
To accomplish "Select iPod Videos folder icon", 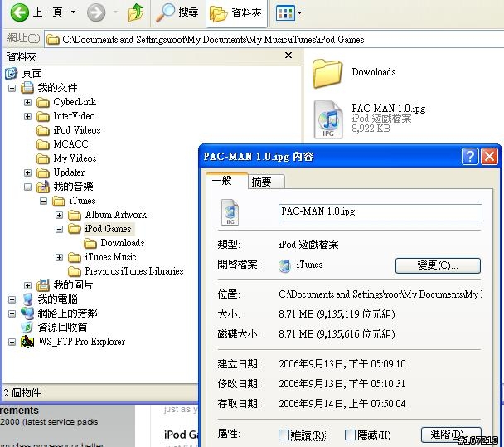I will click(x=43, y=130).
